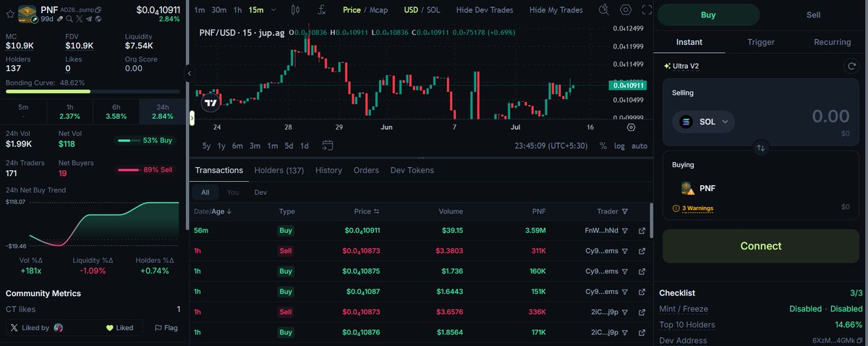
Task: Click the Flag button
Action: 166,328
